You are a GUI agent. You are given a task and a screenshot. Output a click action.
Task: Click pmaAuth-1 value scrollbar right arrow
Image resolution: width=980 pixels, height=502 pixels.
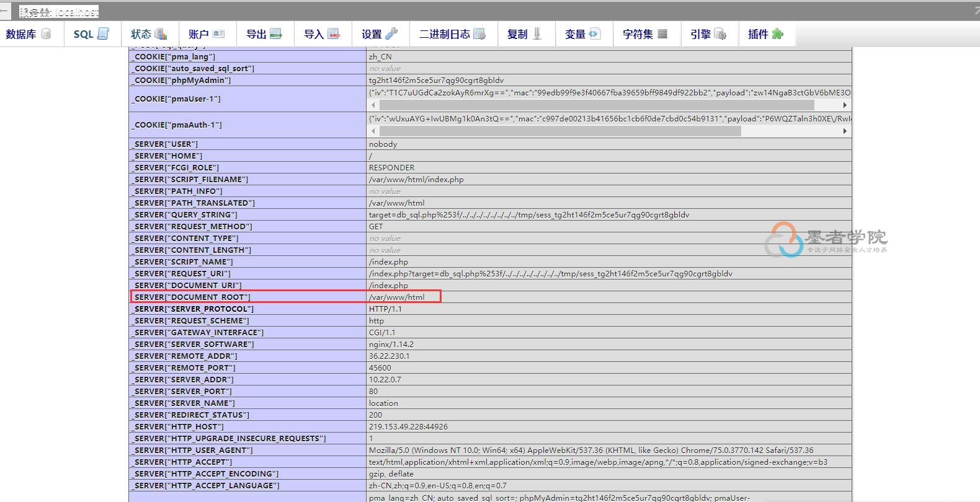click(x=845, y=131)
